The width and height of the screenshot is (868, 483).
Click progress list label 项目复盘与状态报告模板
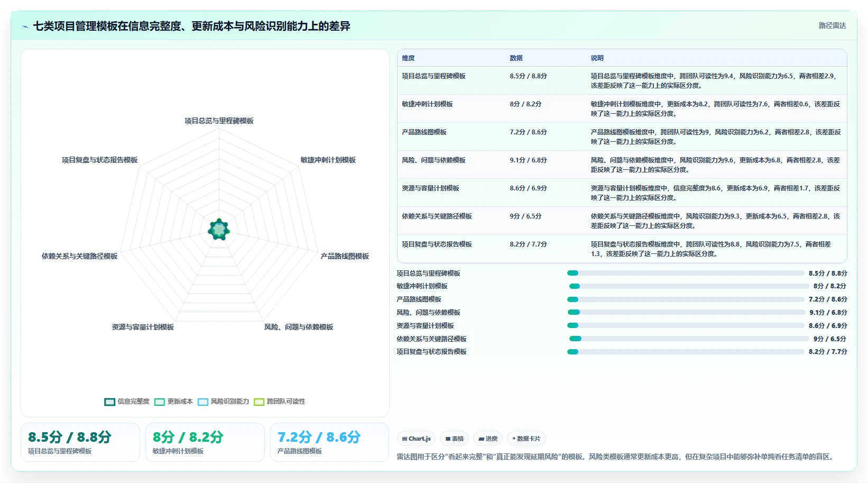point(432,352)
